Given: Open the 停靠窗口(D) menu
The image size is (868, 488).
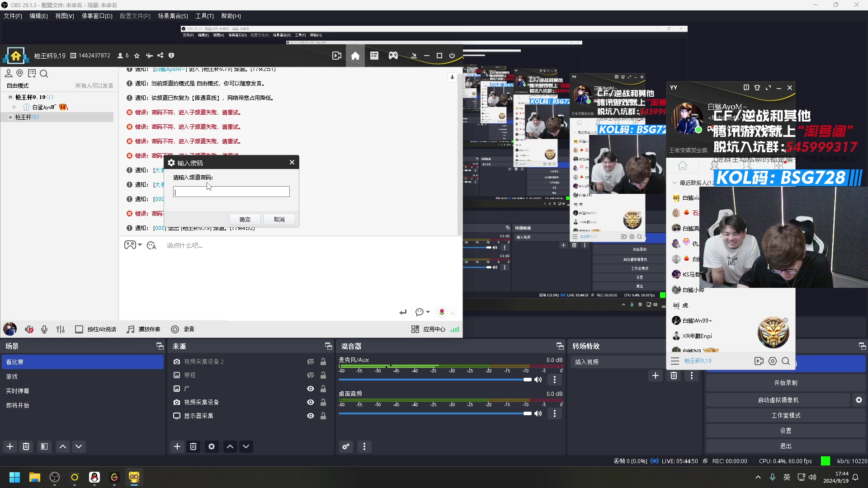Looking at the screenshot, I should click(x=97, y=16).
